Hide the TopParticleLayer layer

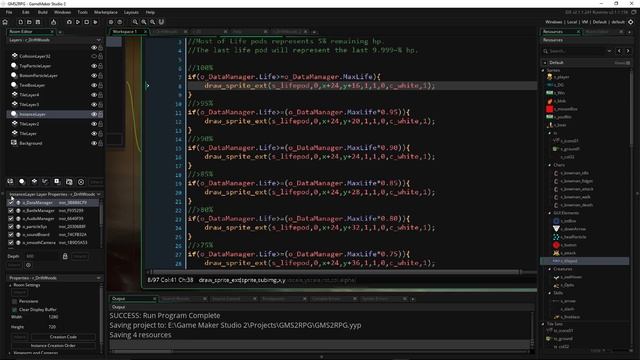click(94, 66)
